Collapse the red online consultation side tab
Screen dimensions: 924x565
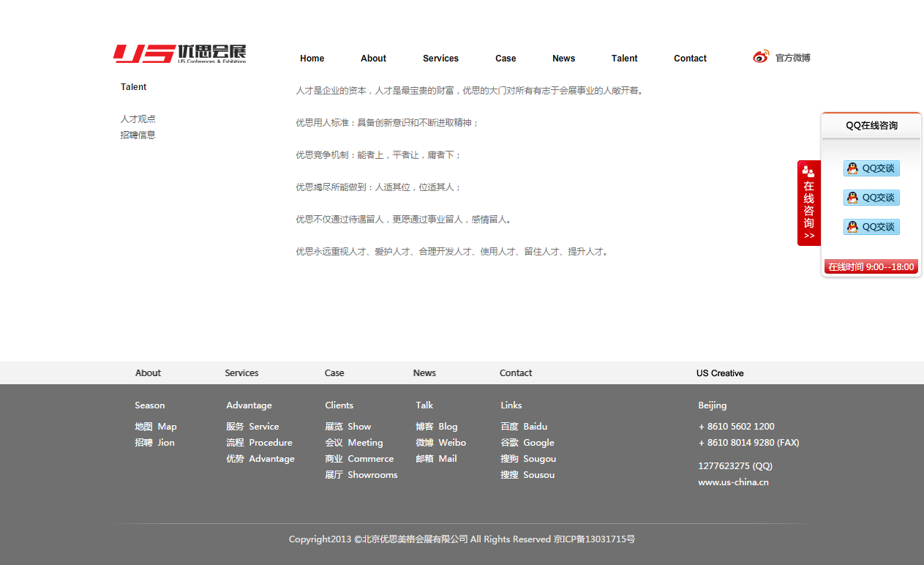pyautogui.click(x=808, y=203)
